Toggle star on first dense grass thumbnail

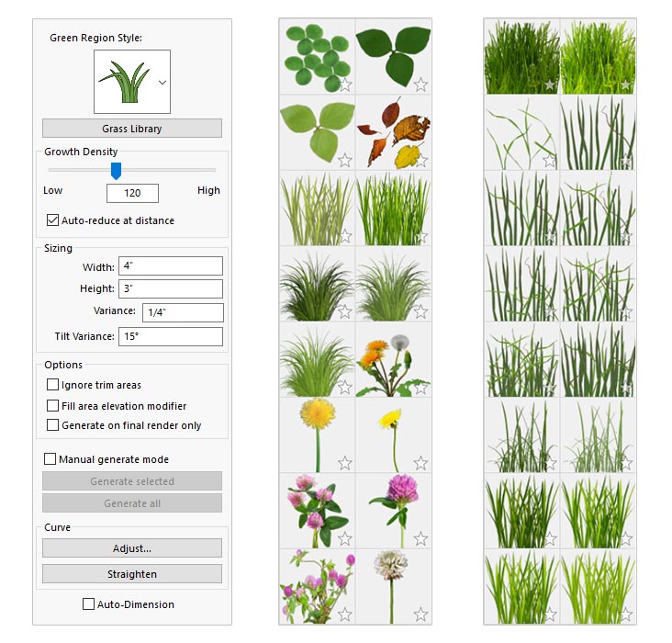[x=549, y=85]
